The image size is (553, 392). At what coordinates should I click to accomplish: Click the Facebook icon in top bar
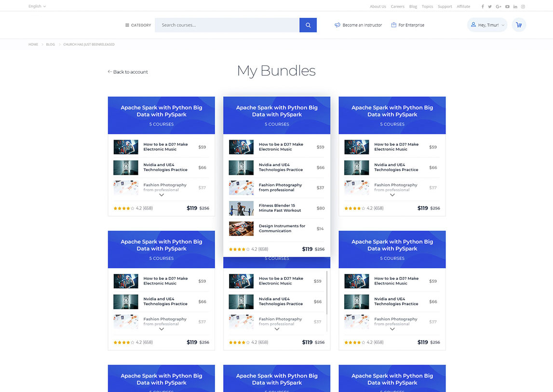click(x=483, y=7)
